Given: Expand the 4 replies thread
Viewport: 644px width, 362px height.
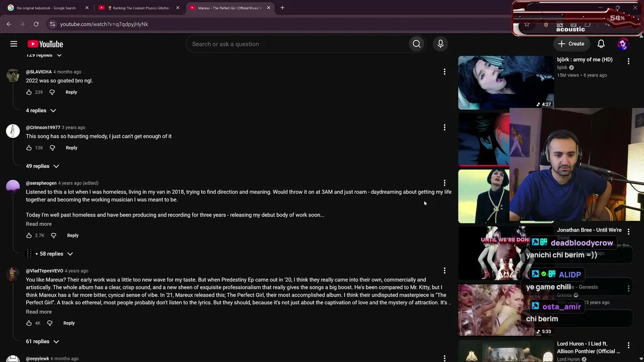Looking at the screenshot, I should [x=41, y=111].
